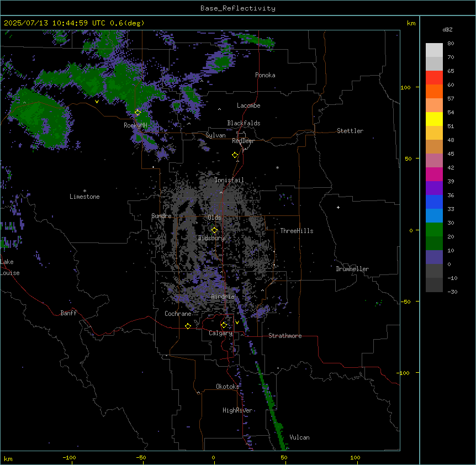This screenshot has height=465, width=476.
Task: Click the Stettler town label
Action: click(350, 131)
